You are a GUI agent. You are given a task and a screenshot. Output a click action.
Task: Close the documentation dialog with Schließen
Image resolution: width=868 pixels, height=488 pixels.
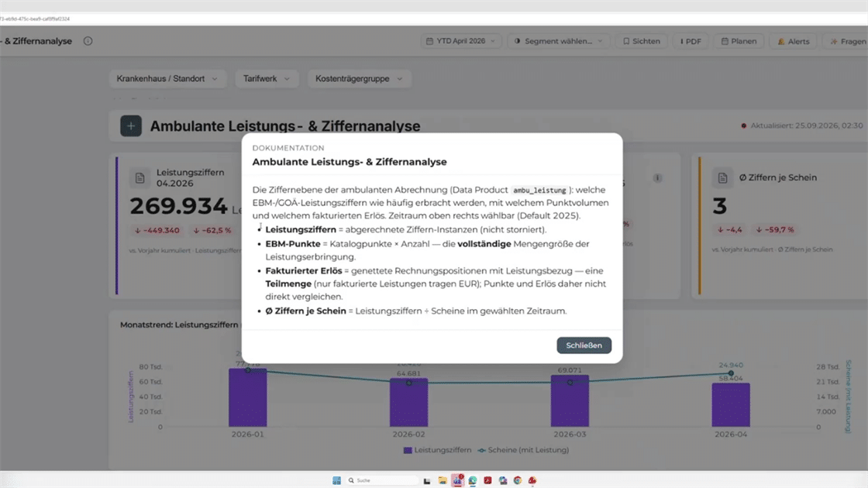[x=584, y=345]
